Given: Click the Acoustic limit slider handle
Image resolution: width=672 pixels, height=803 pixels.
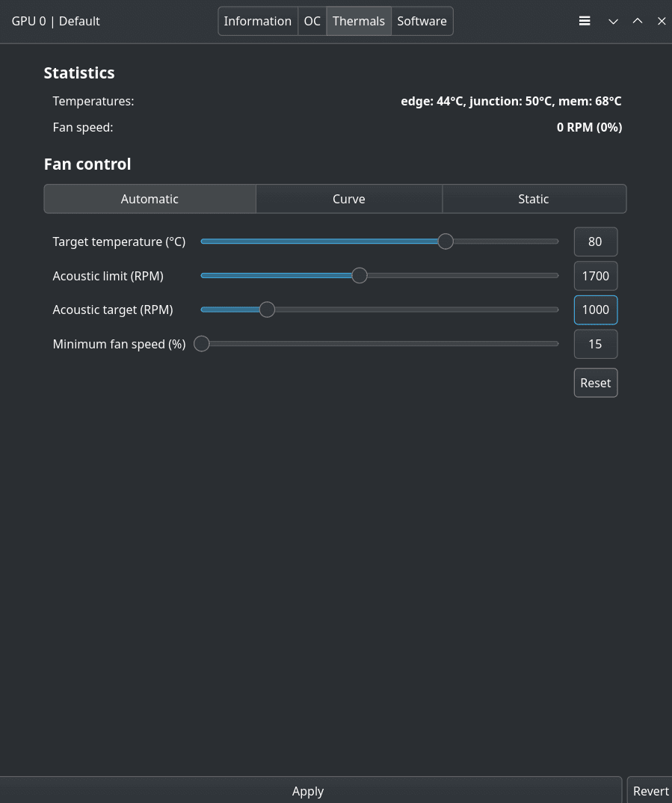Looking at the screenshot, I should pos(360,276).
